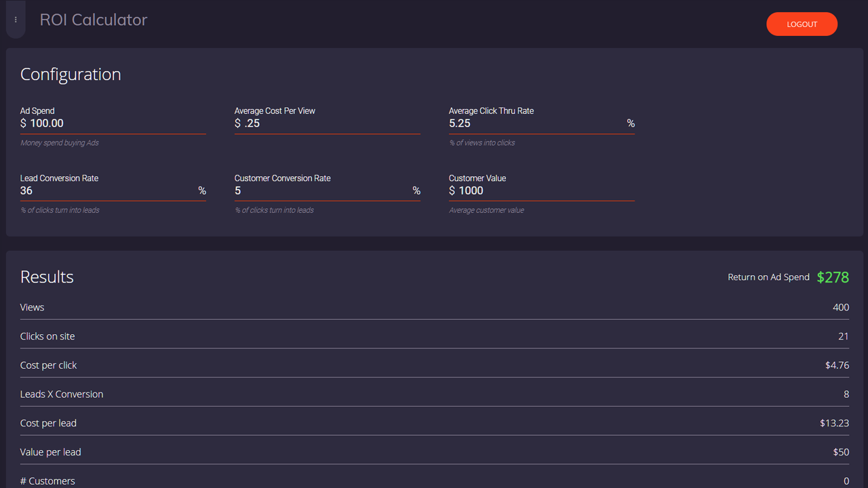Viewport: 868px width, 488px height.
Task: Focus the Ad Spend input field
Action: [x=117, y=123]
